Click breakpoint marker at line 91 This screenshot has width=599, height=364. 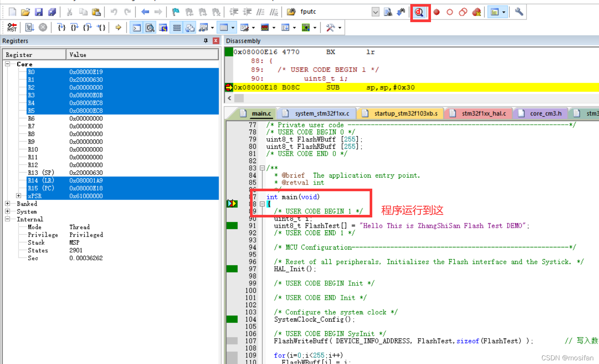pos(232,226)
